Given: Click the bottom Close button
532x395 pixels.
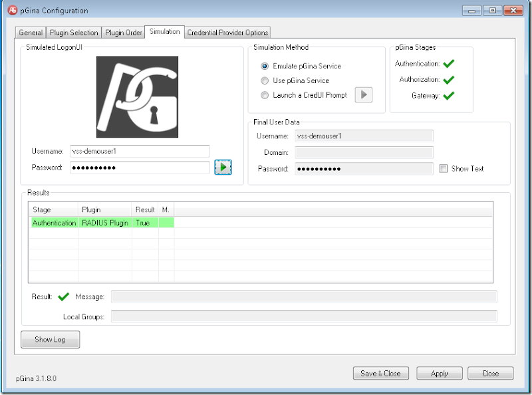Looking at the screenshot, I should click(x=490, y=373).
